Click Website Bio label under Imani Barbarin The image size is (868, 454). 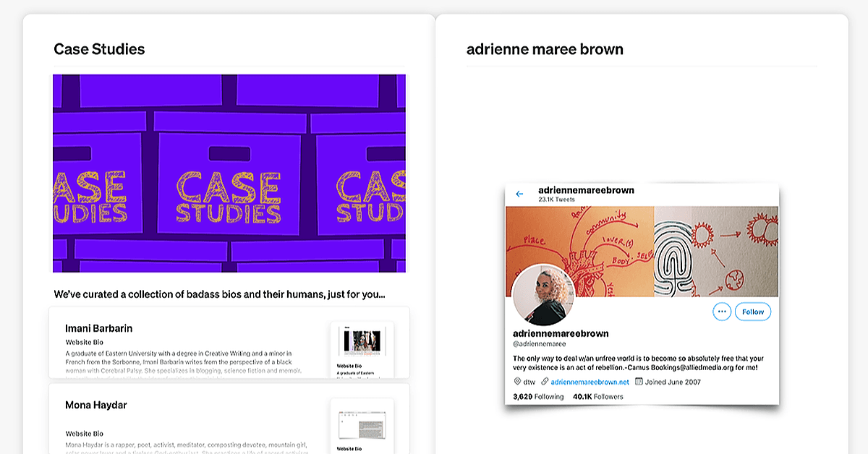click(85, 342)
